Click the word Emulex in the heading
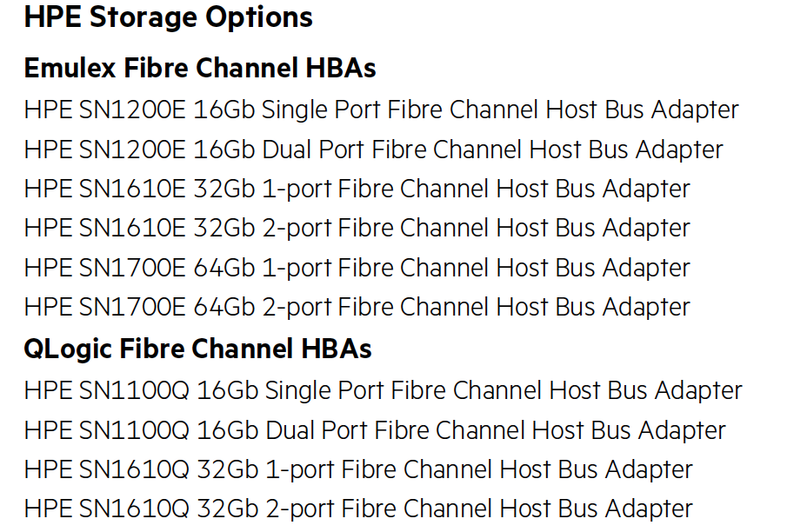This screenshot has width=807, height=532. [70, 68]
